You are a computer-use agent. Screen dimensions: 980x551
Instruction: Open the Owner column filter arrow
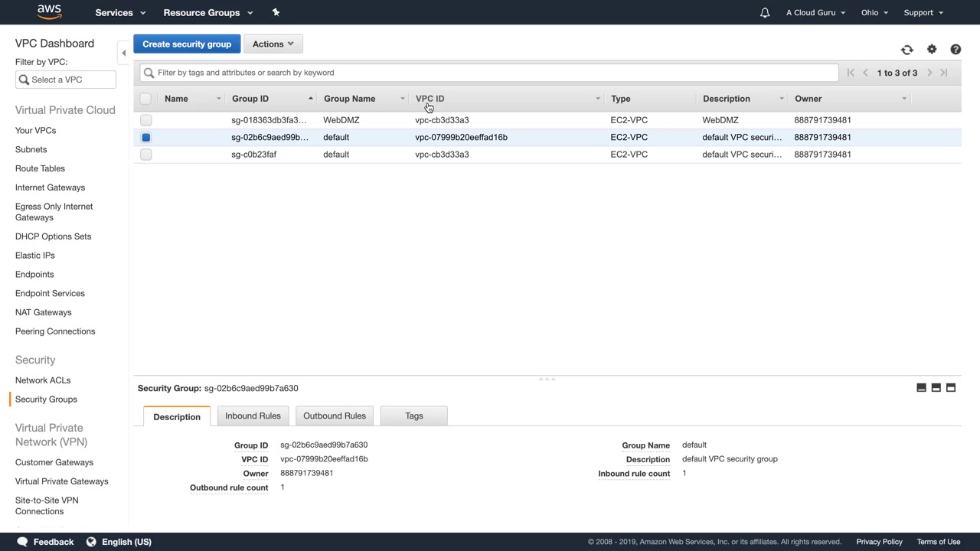903,99
